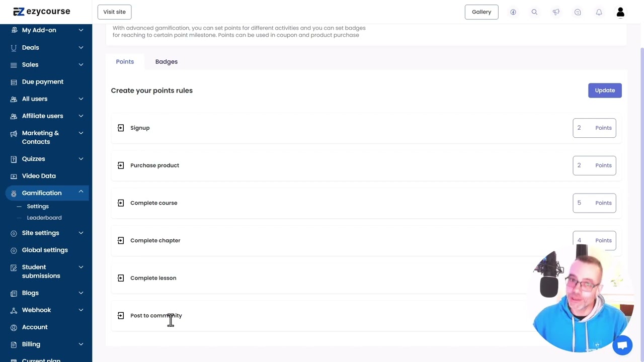Edit the Complete course points field

tap(594, 203)
